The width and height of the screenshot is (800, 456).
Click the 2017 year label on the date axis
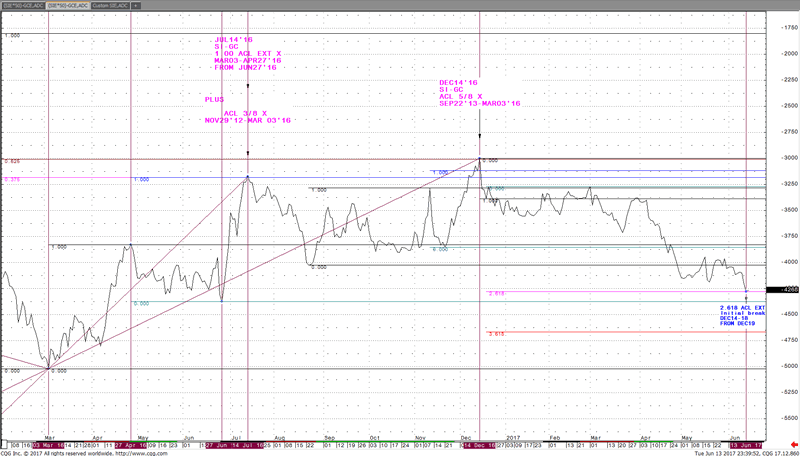coord(512,438)
